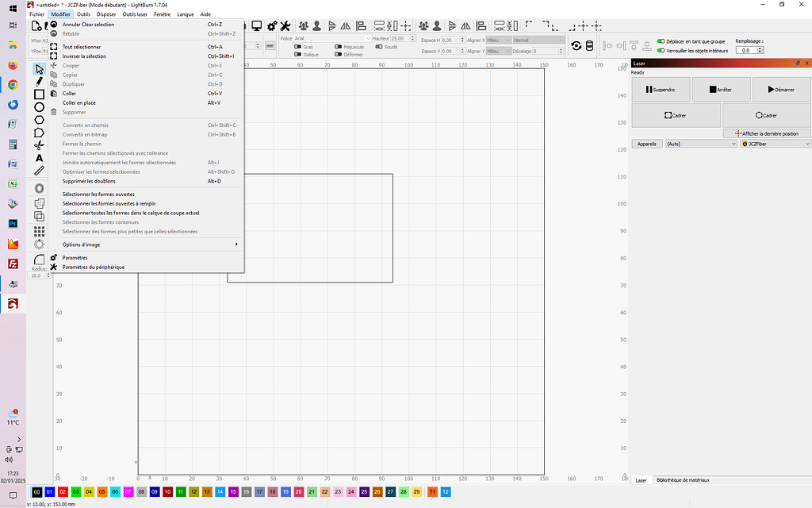Activate the Edit Nodes tool
This screenshot has width=812, height=508.
(40, 133)
